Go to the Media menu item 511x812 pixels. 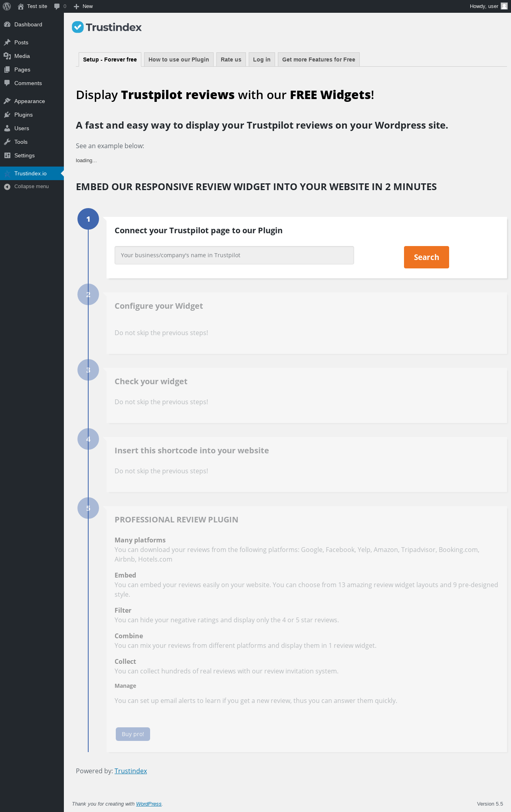point(32,56)
